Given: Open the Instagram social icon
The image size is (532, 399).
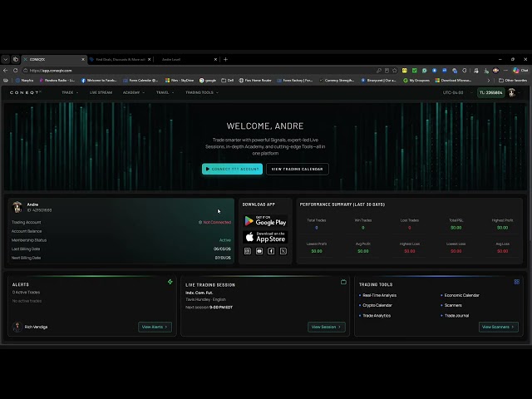Looking at the screenshot, I should point(248,251).
